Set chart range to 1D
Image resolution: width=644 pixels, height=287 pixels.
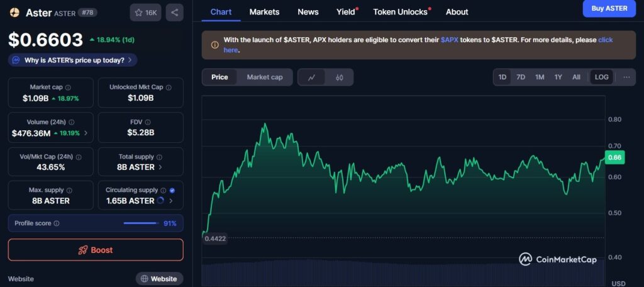(x=502, y=77)
